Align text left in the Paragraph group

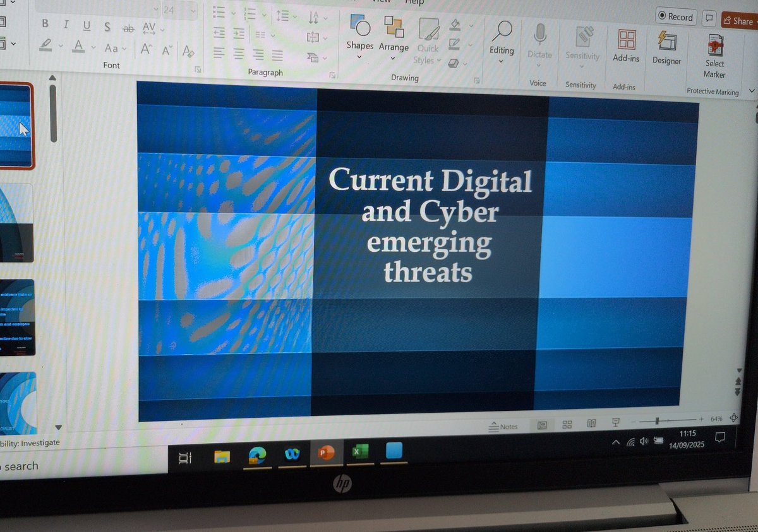tap(219, 53)
